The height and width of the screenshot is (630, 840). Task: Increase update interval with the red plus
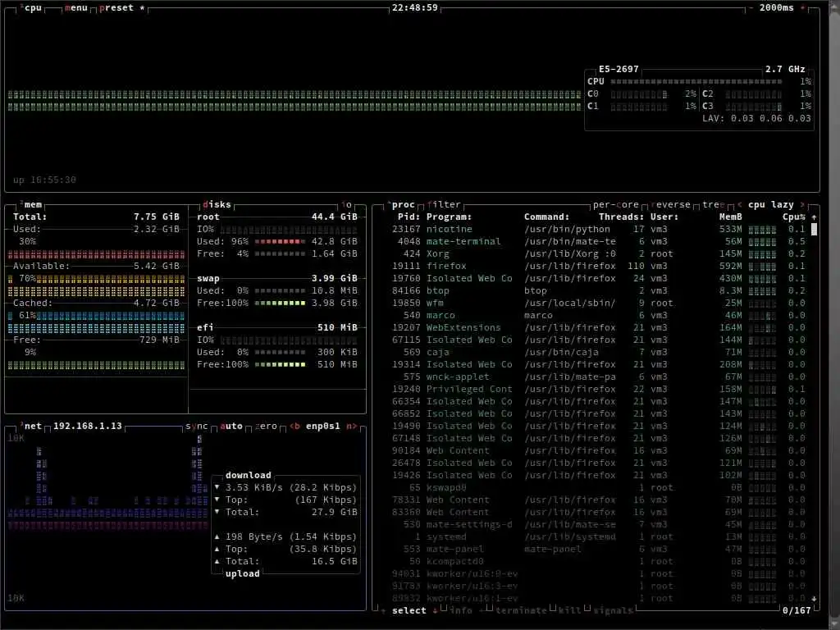coord(802,8)
